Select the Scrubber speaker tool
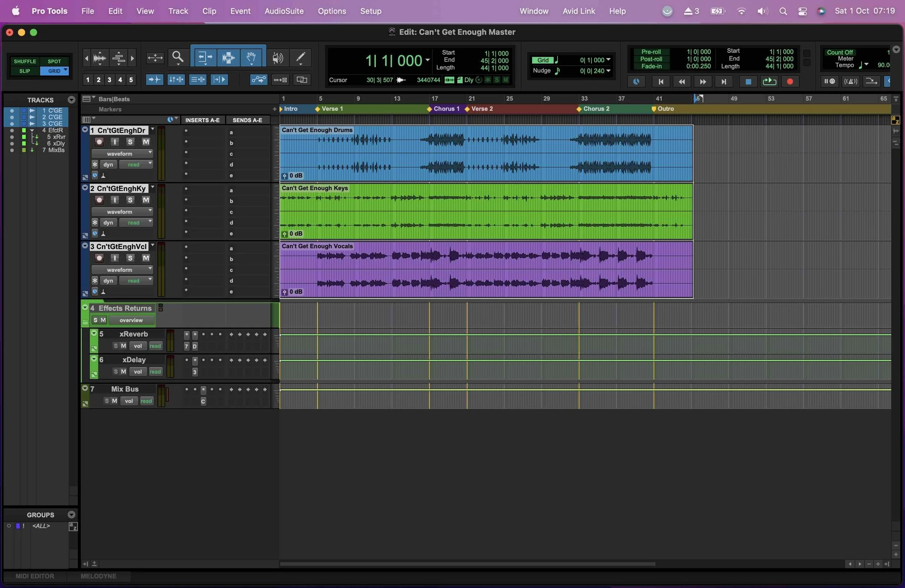Viewport: 905px width, 588px height. click(278, 58)
